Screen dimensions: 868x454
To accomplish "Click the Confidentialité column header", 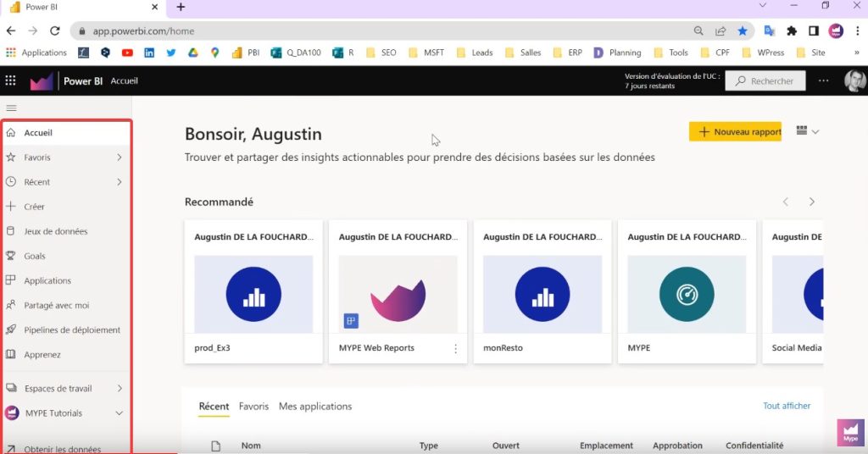I will [754, 446].
